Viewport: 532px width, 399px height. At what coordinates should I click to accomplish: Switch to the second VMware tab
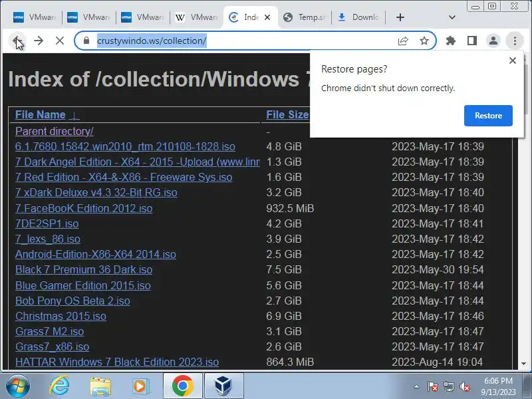point(88,17)
